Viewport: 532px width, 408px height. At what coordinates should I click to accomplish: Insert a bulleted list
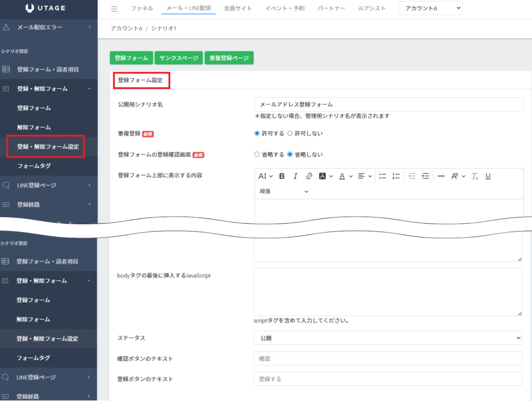[x=382, y=176]
